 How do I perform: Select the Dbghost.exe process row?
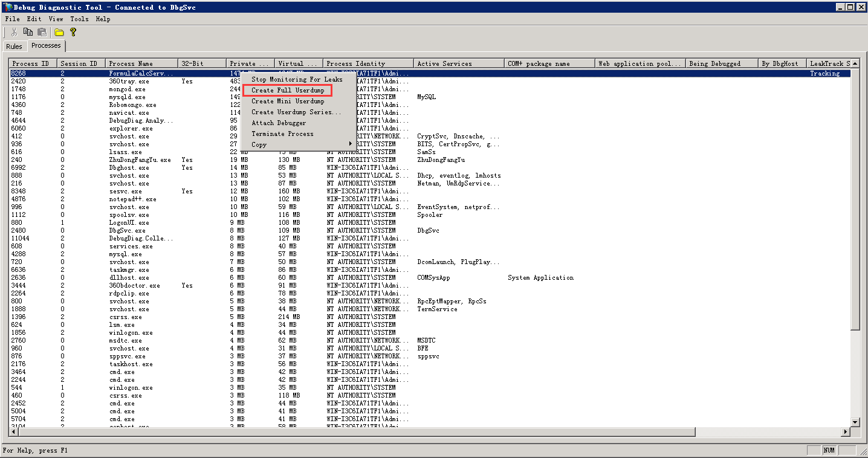430,167
